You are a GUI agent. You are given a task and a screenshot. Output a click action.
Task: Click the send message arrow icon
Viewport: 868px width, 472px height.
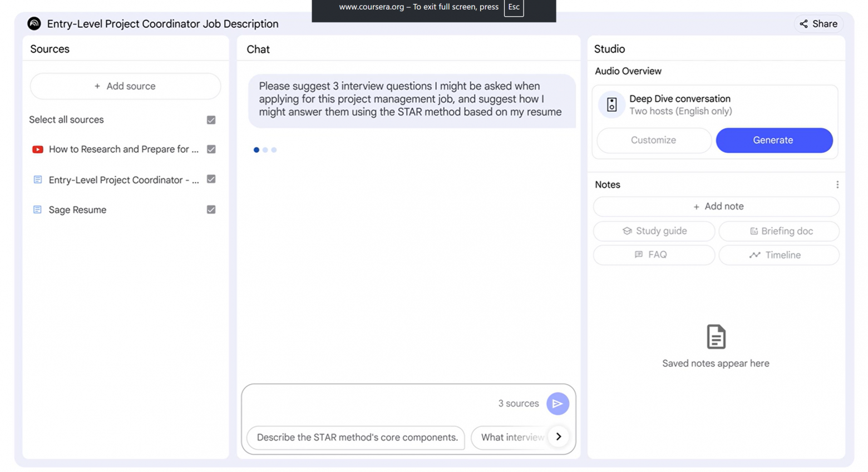tap(558, 404)
